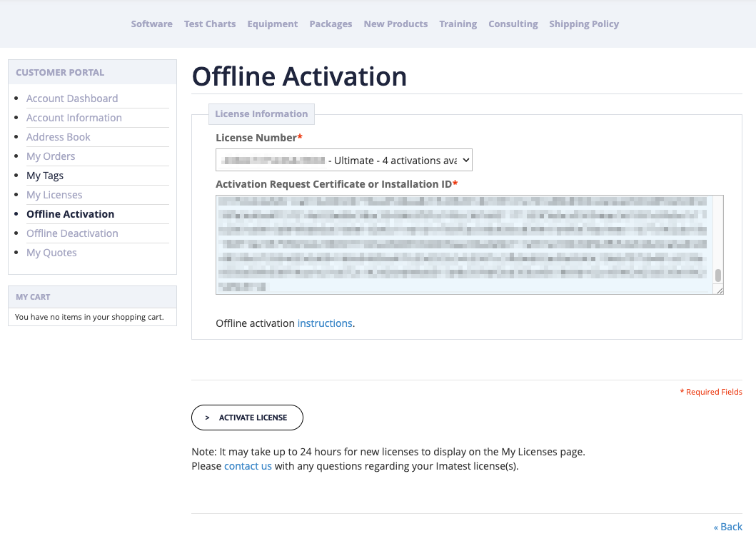Navigate to Offline Deactivation in the sidebar
Viewport: 756px width, 541px height.
(x=72, y=233)
